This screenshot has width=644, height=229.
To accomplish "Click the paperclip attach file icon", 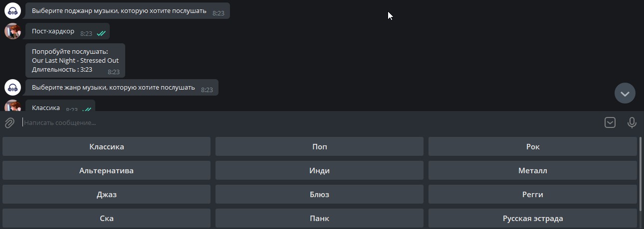I will point(9,122).
